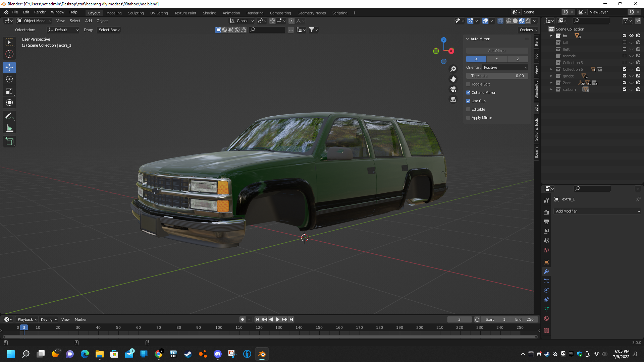This screenshot has width=644, height=362.
Task: Click the camera view icon in viewport
Action: point(453,89)
